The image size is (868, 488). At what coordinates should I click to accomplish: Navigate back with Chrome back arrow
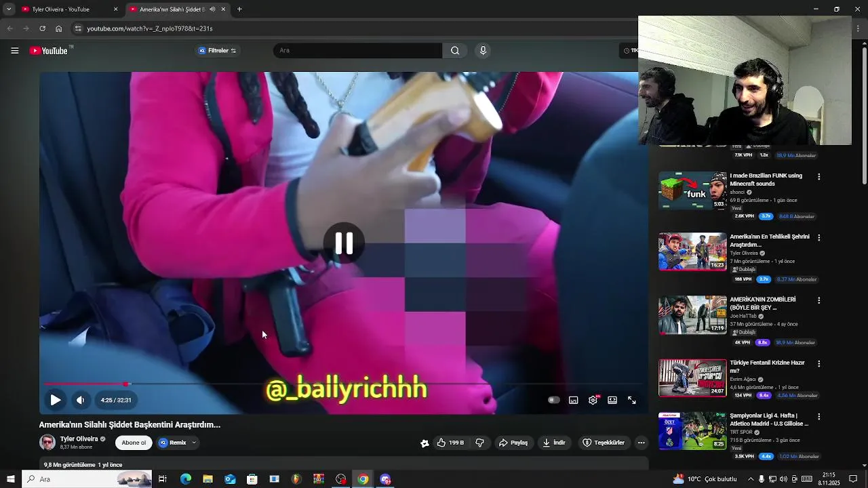9,28
